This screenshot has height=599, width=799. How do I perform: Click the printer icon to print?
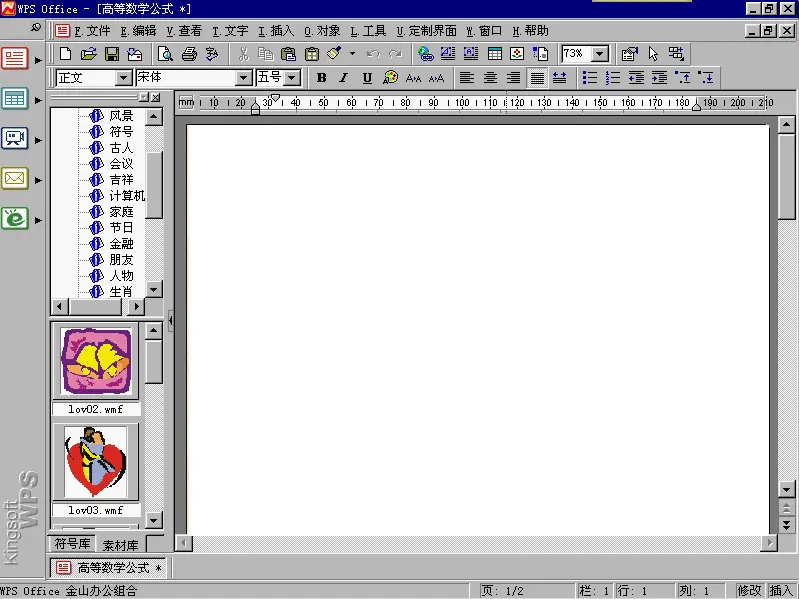click(x=188, y=54)
